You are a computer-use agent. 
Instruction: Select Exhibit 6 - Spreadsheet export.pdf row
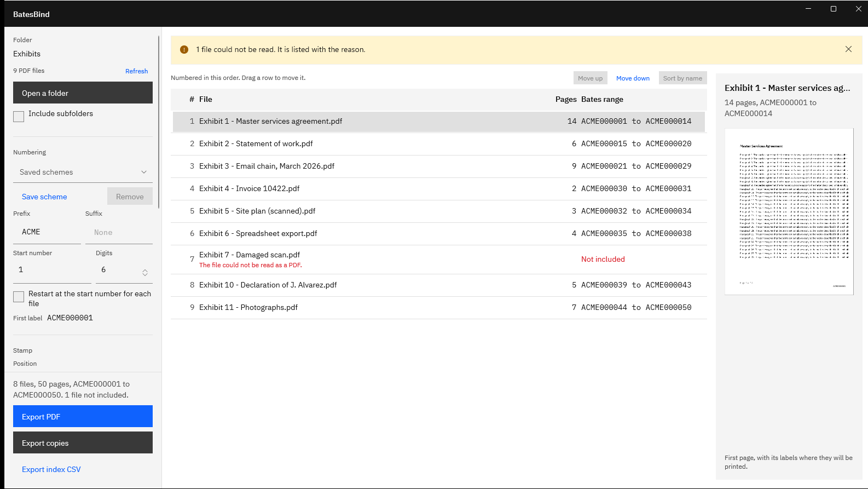point(439,233)
